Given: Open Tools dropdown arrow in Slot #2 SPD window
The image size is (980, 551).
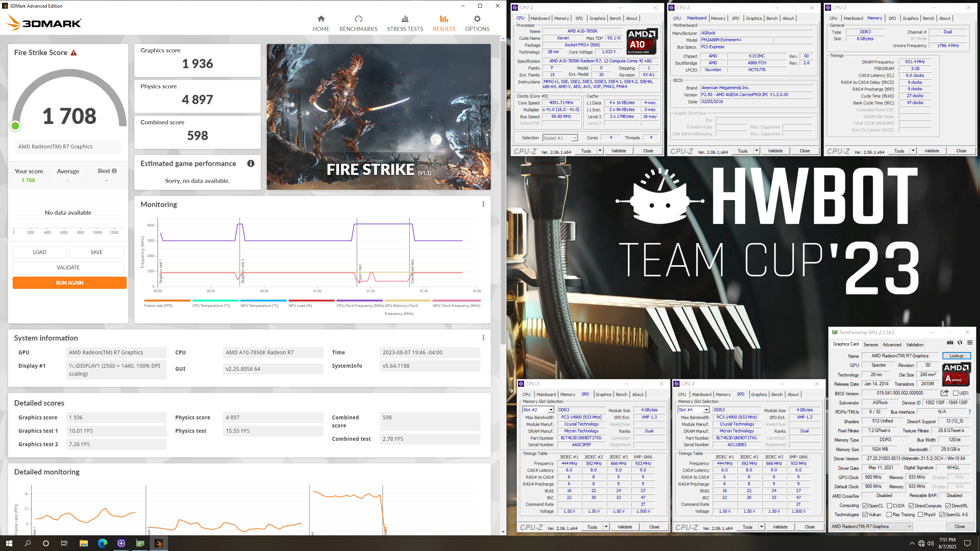Looking at the screenshot, I should pos(606,527).
